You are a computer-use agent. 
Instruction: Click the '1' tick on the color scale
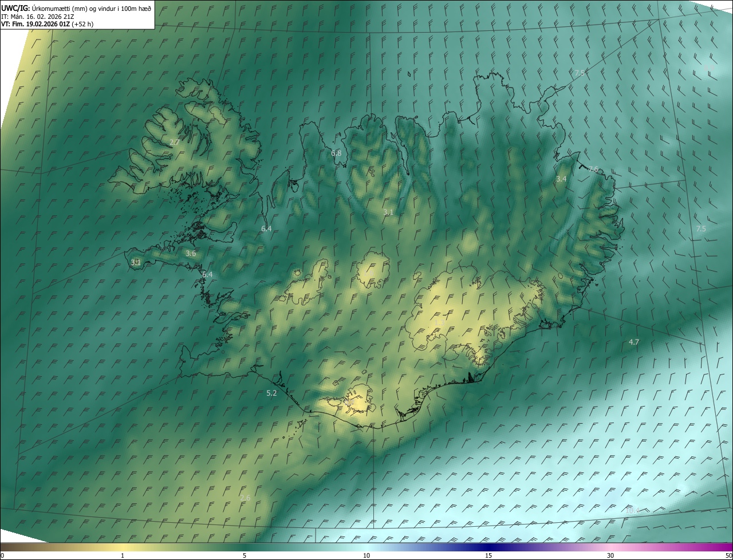point(123,556)
